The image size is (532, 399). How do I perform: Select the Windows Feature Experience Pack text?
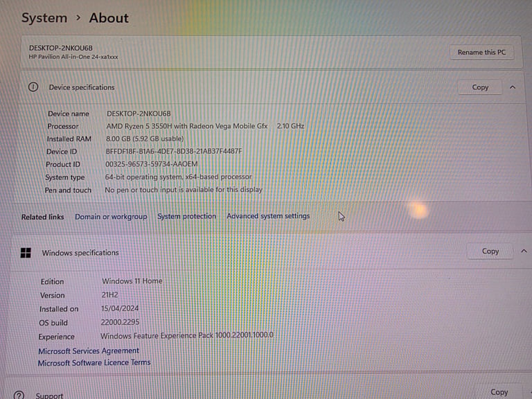pos(186,335)
